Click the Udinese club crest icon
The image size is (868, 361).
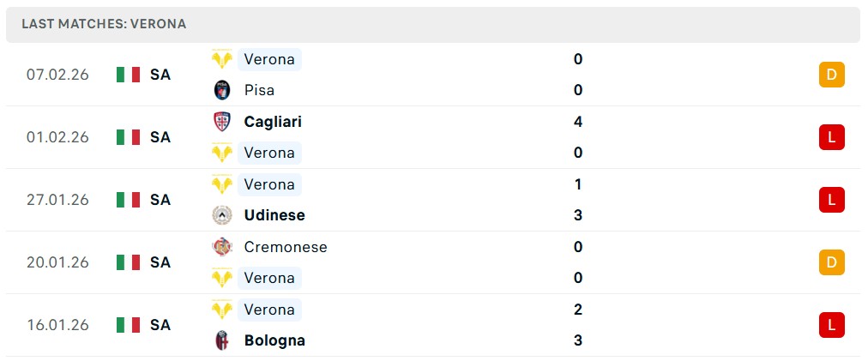(x=222, y=215)
